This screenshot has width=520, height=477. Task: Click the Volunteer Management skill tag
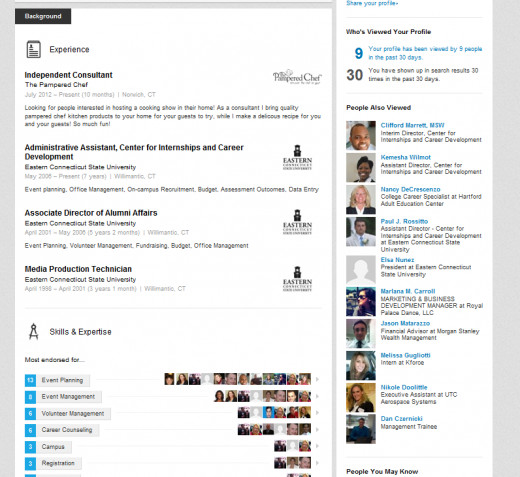(x=73, y=414)
